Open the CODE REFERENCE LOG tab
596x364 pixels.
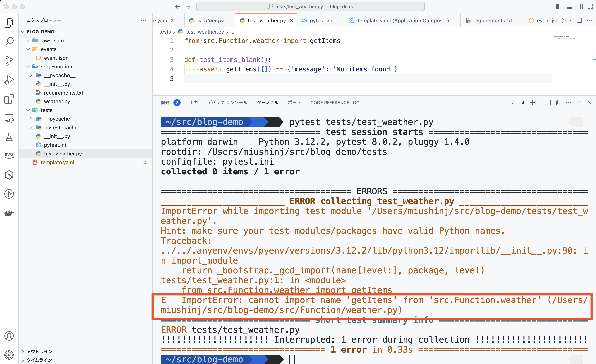(x=335, y=103)
